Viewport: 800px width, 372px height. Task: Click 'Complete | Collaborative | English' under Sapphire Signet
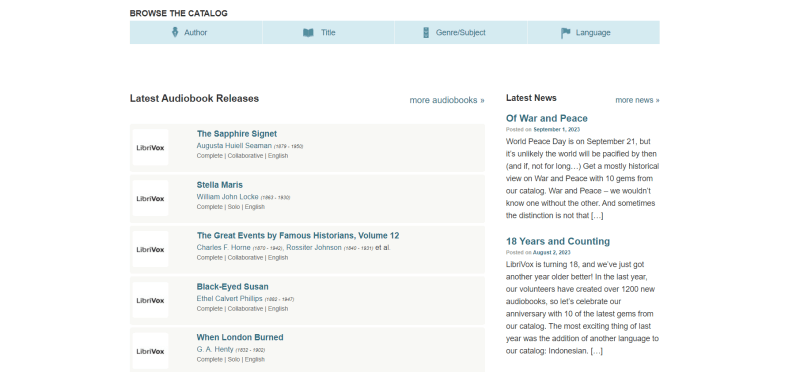coord(242,156)
